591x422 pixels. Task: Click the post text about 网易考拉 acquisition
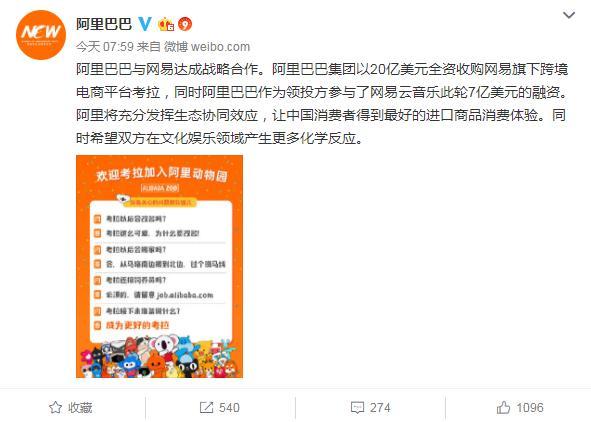tap(322, 104)
